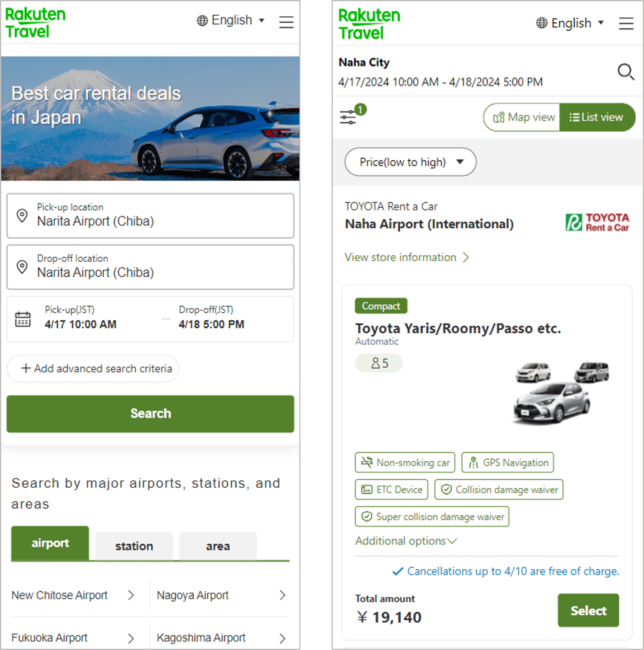Viewport: 644px width, 650px height.
Task: Select the Toyota Yaris rental offer
Action: coord(588,610)
